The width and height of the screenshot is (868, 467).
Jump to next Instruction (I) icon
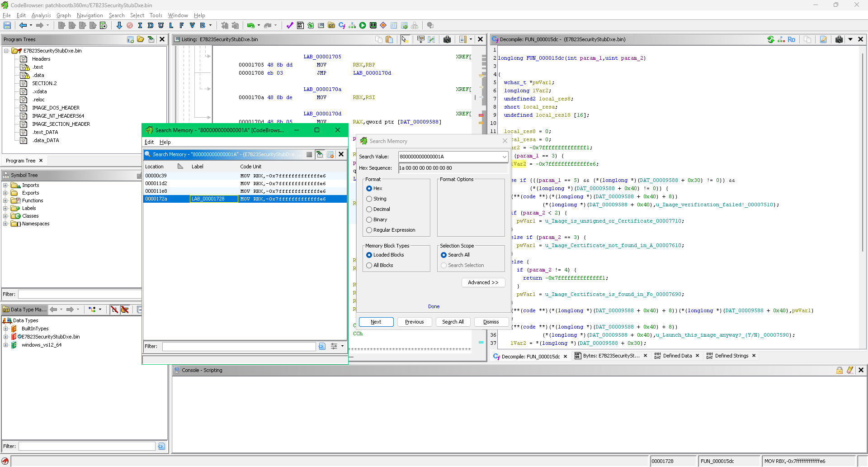[x=140, y=25]
